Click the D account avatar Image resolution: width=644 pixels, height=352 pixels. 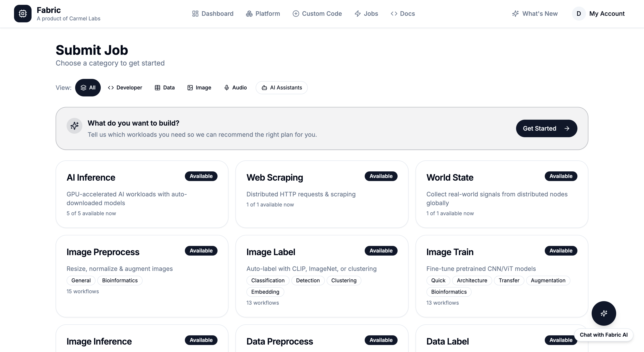click(579, 14)
